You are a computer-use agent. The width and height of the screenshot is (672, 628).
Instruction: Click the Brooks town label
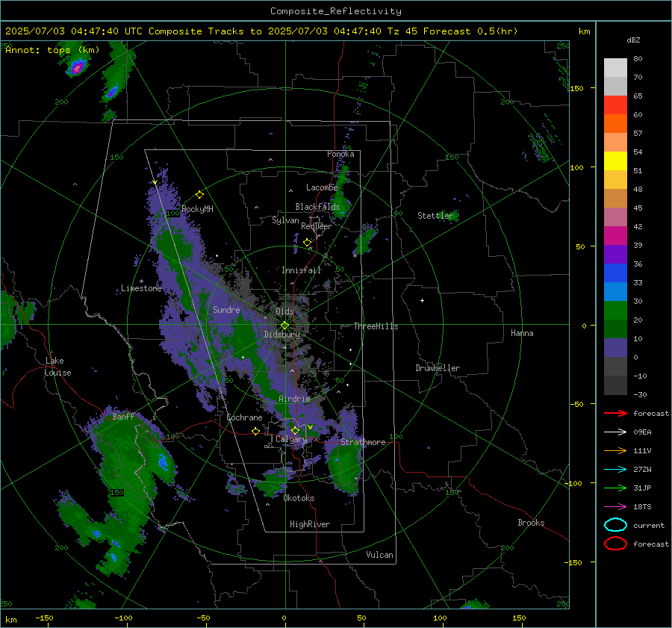(531, 523)
